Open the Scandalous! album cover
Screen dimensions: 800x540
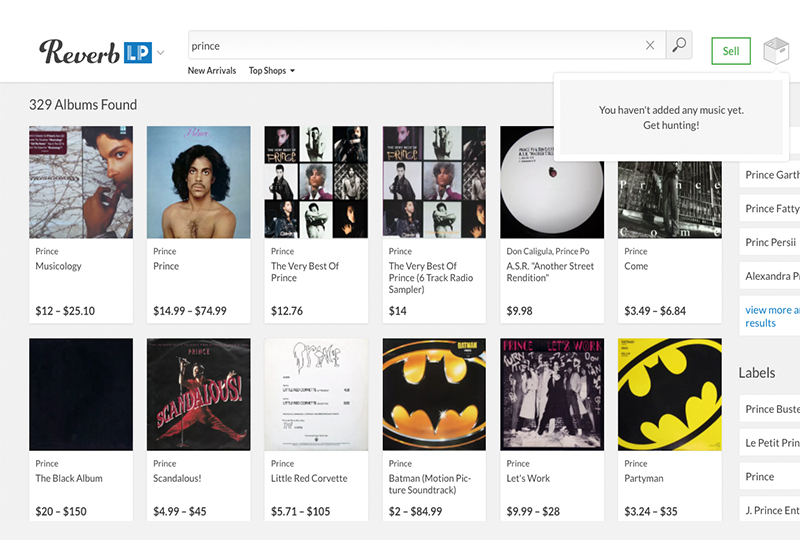[x=198, y=394]
